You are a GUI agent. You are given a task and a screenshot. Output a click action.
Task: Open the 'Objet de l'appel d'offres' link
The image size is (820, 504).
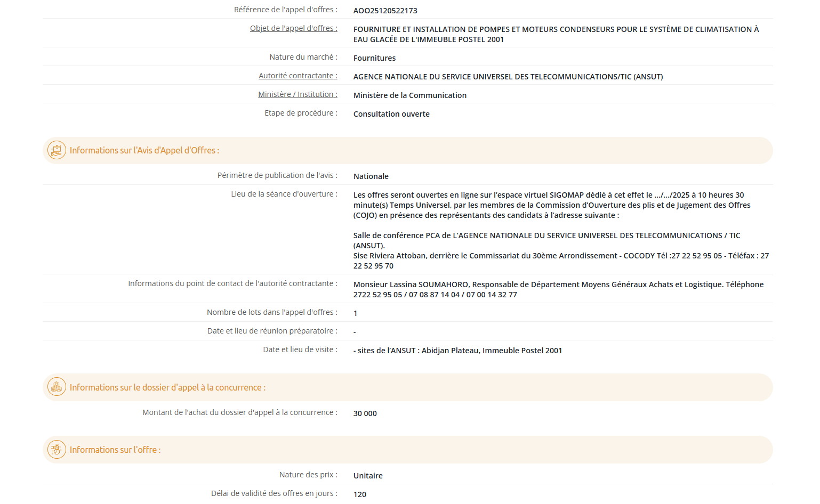pyautogui.click(x=293, y=28)
